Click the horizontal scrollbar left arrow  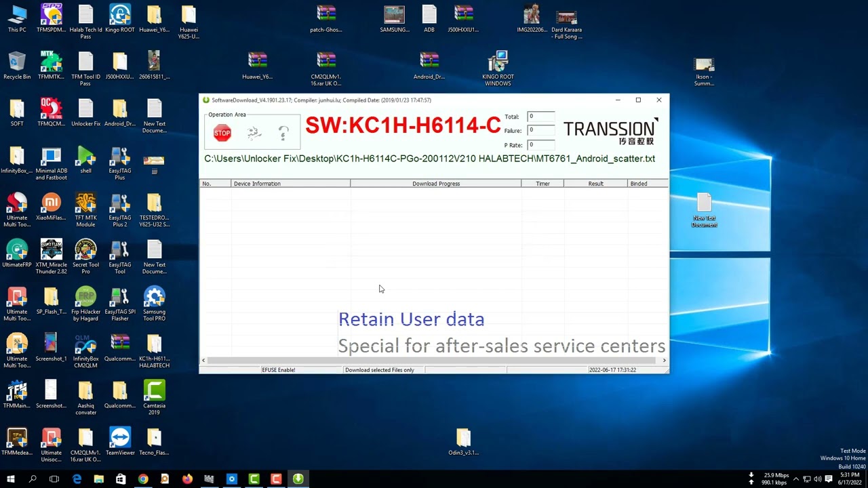[x=203, y=361]
